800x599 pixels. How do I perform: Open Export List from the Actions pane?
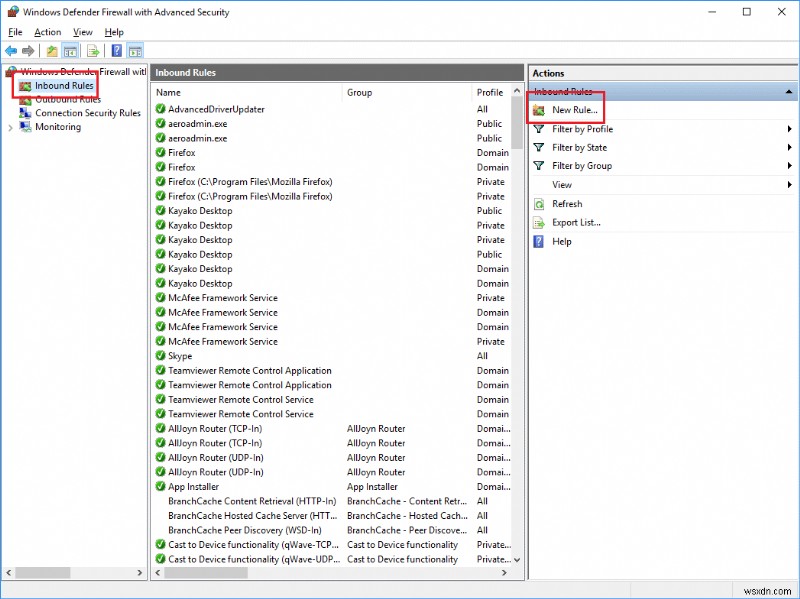click(x=570, y=222)
